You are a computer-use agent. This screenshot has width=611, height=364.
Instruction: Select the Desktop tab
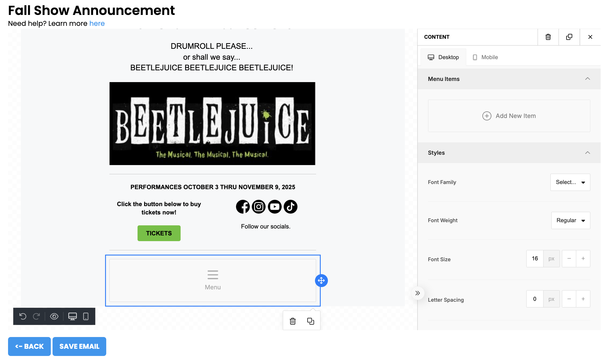click(443, 57)
